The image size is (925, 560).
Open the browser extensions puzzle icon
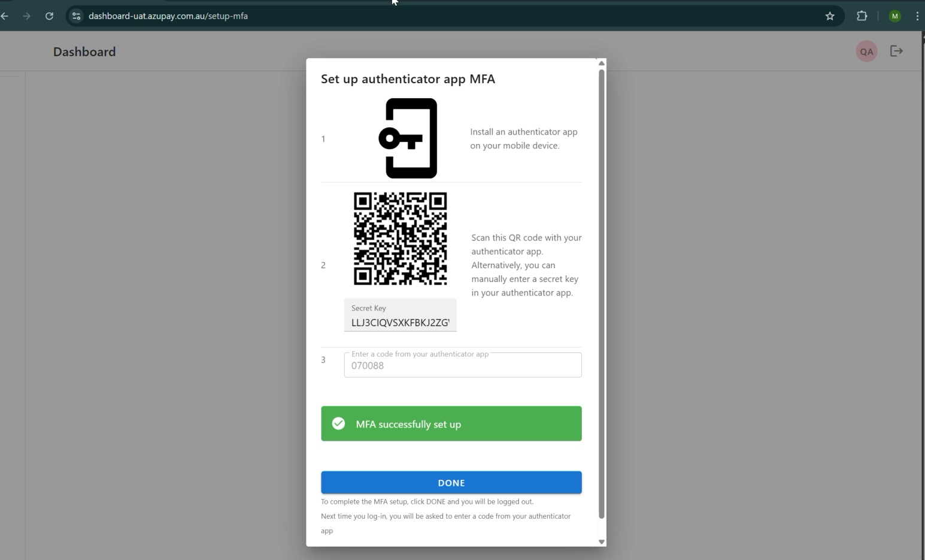[862, 16]
